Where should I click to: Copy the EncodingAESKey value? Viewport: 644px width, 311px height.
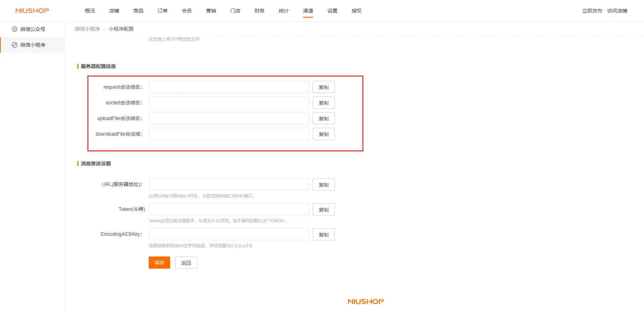[323, 235]
